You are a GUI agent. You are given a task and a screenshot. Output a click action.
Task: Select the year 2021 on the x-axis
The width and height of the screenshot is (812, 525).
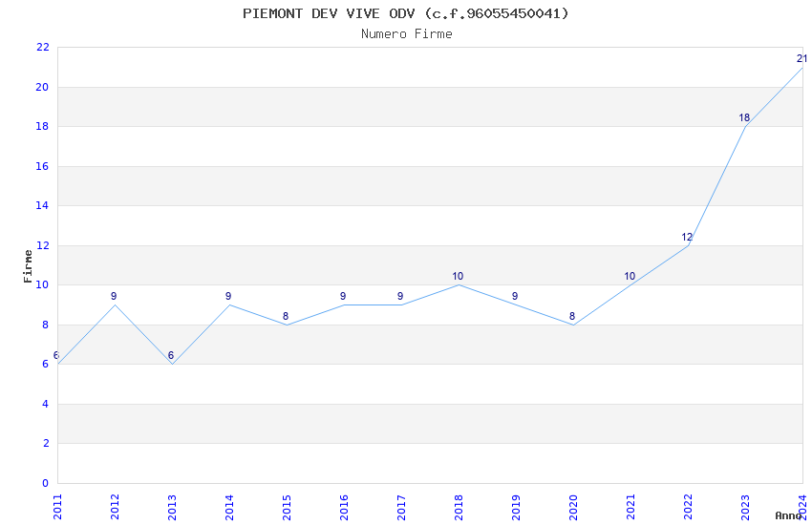(x=630, y=507)
